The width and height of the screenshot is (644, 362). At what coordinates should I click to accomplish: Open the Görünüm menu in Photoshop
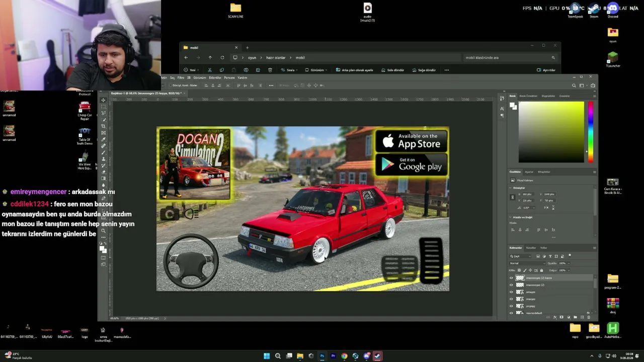tap(200, 78)
